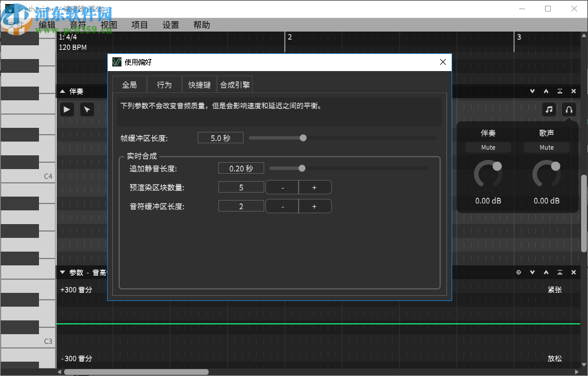Click the collapse-panel icon beside the track close button
This screenshot has width=588, height=376.
tap(559, 91)
